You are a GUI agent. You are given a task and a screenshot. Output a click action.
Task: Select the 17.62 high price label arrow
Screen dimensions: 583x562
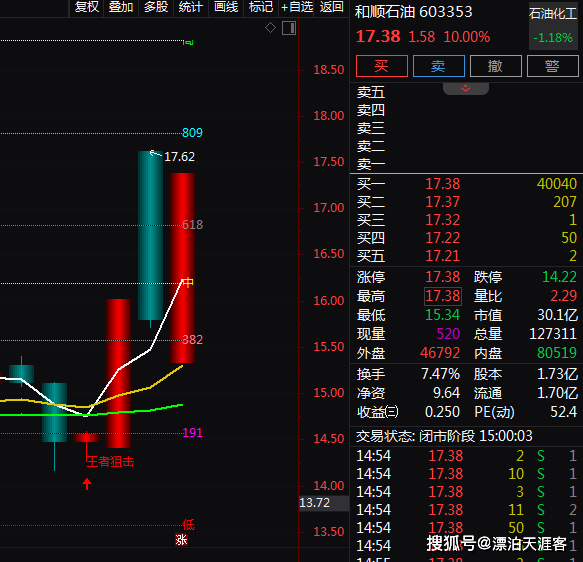(156, 154)
